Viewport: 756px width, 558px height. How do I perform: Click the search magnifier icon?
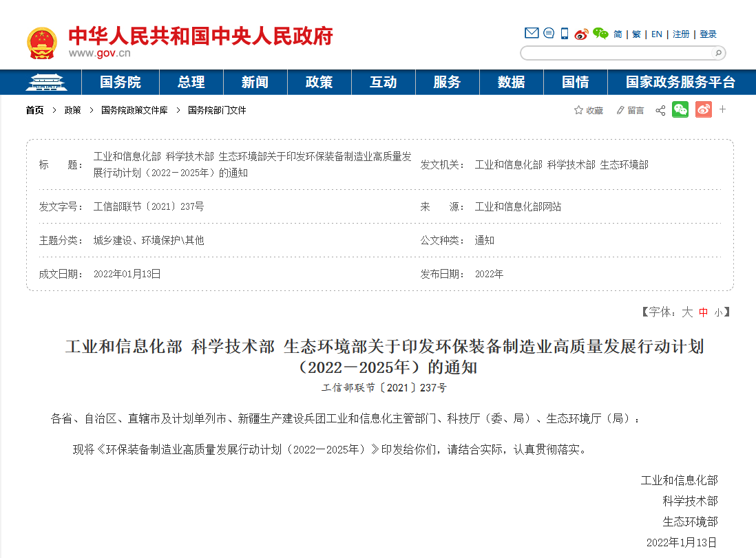pyautogui.click(x=718, y=53)
